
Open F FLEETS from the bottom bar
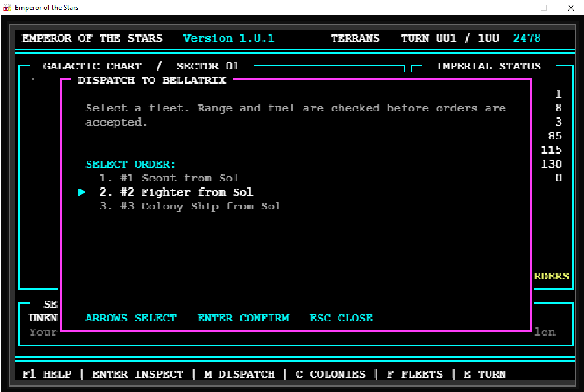(414, 374)
